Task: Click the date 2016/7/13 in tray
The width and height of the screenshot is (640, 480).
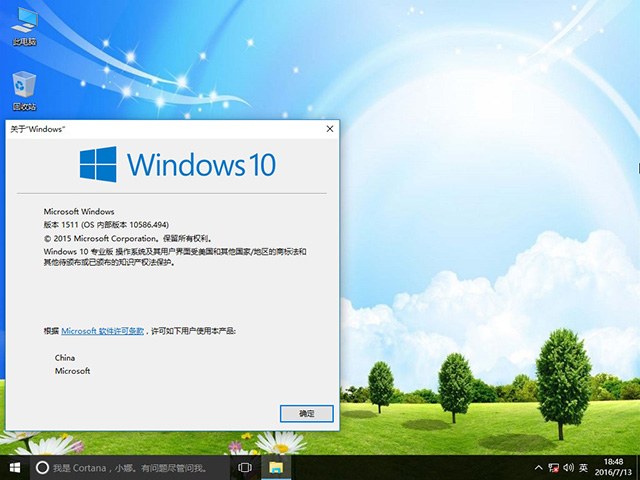Action: [x=612, y=473]
